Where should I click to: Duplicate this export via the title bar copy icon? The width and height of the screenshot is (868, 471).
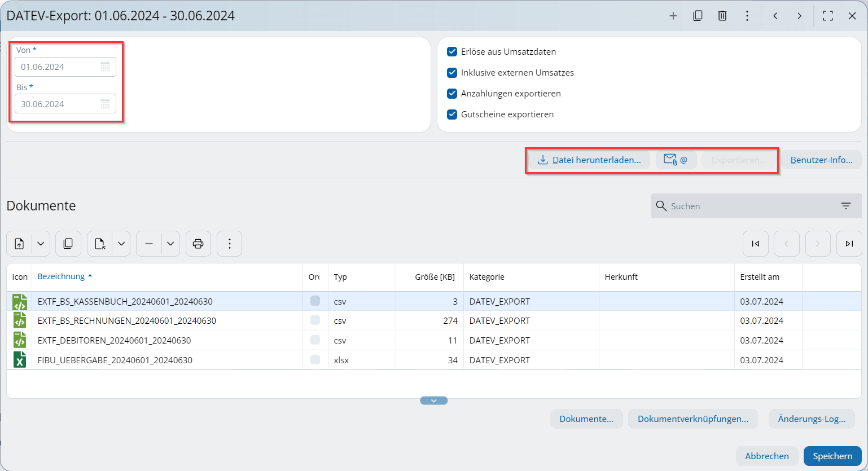coord(698,16)
